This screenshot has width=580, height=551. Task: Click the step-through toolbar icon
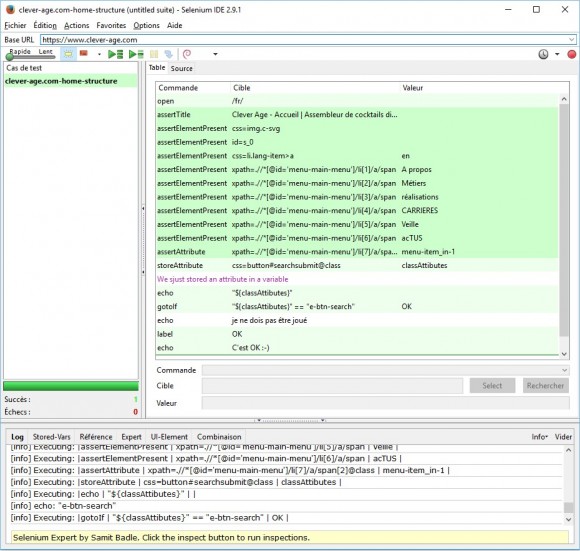(169, 54)
